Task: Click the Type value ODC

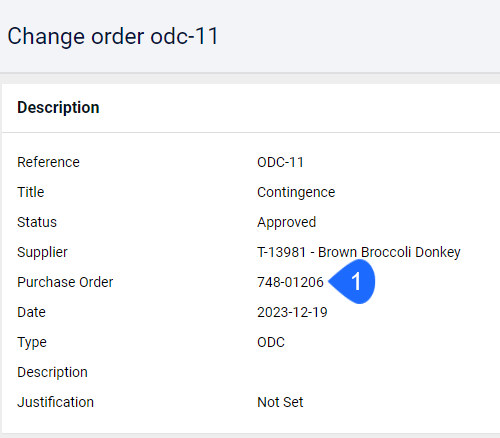Action: (271, 342)
